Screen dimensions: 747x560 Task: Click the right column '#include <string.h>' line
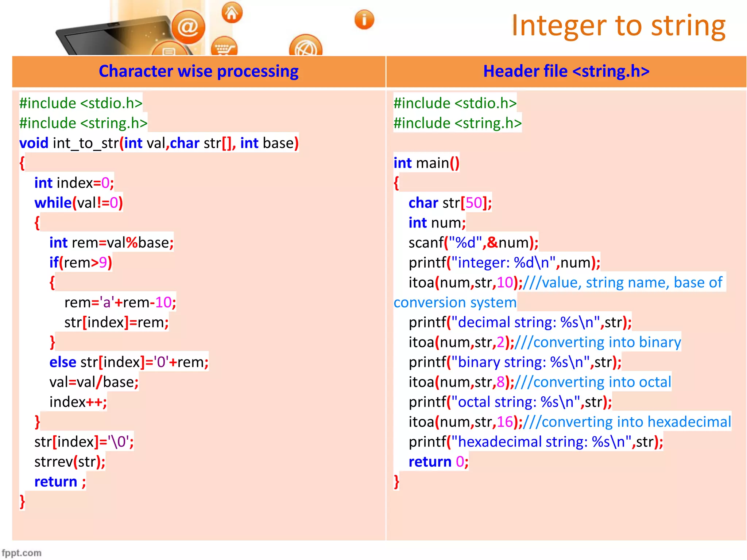coord(458,123)
